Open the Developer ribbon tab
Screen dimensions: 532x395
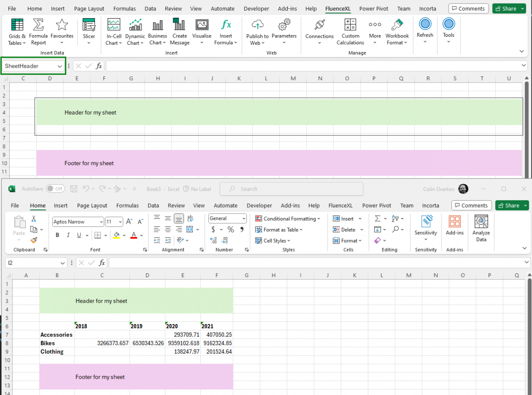[256, 8]
